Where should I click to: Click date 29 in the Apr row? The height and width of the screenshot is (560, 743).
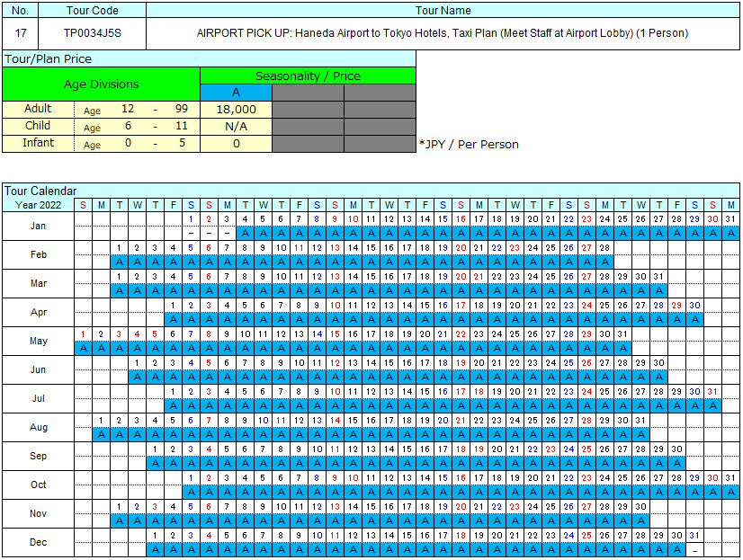click(676, 306)
